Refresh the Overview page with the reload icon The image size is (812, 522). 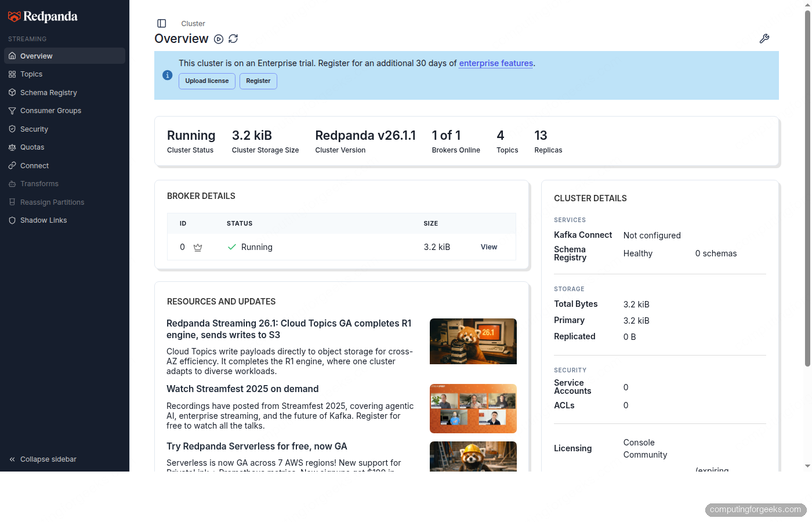tap(233, 38)
